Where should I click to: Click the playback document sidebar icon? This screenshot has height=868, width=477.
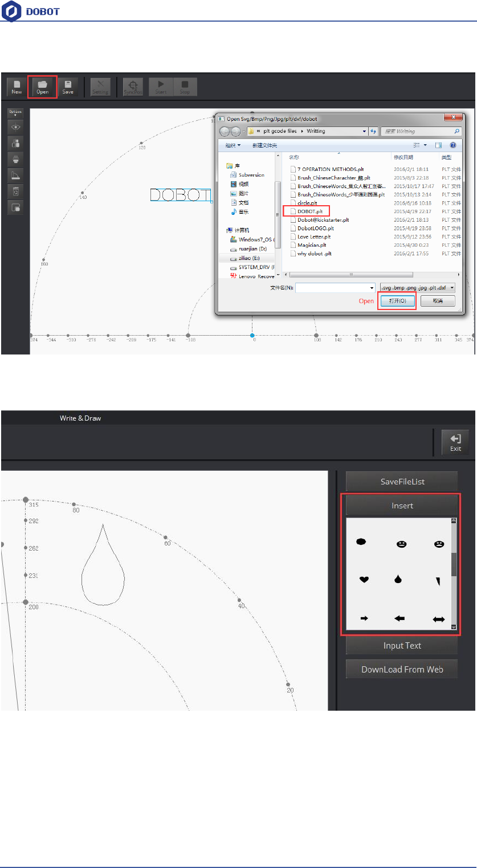pos(15,191)
